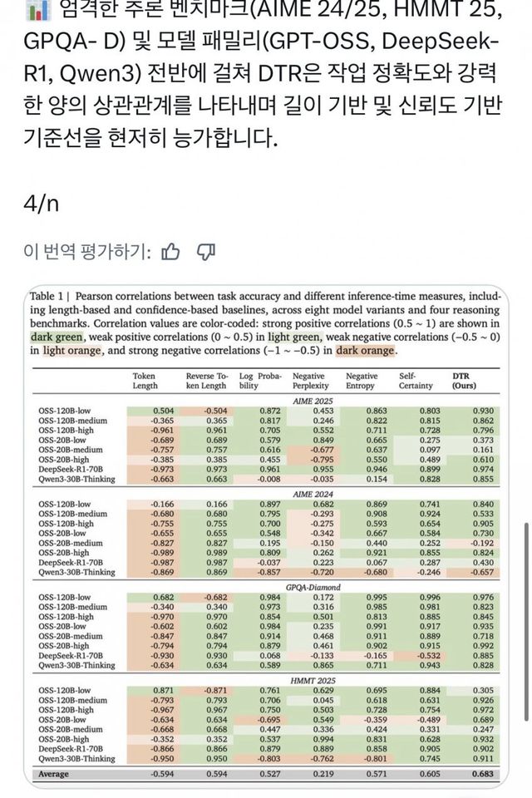Click the "light orange" legend highlight
The height and width of the screenshot is (798, 532).
tap(66, 351)
